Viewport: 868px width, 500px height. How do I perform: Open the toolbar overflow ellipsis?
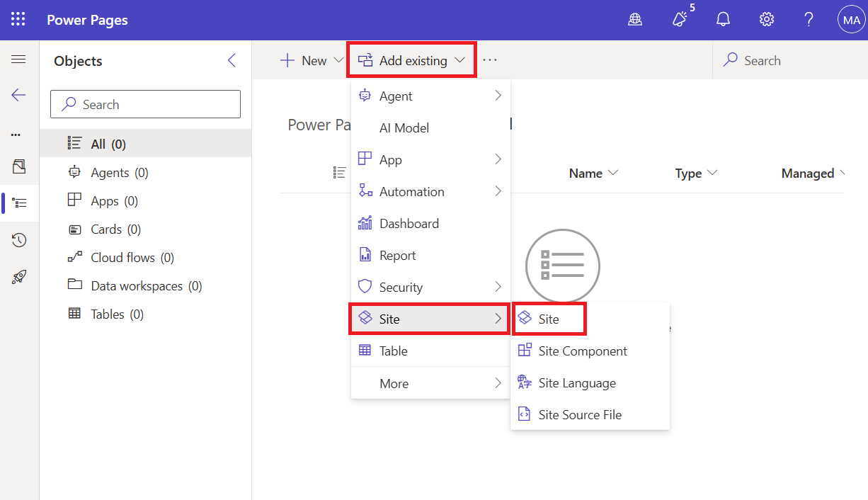pyautogui.click(x=489, y=60)
